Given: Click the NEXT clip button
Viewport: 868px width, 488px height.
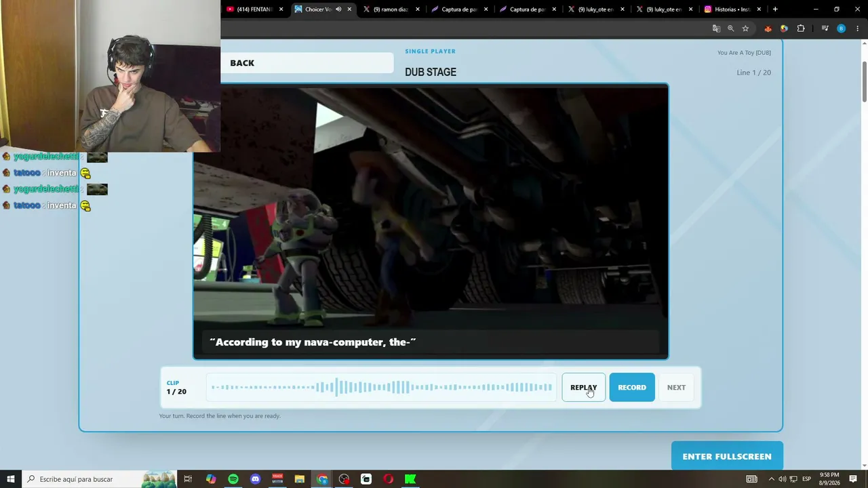Looking at the screenshot, I should pyautogui.click(x=676, y=388).
